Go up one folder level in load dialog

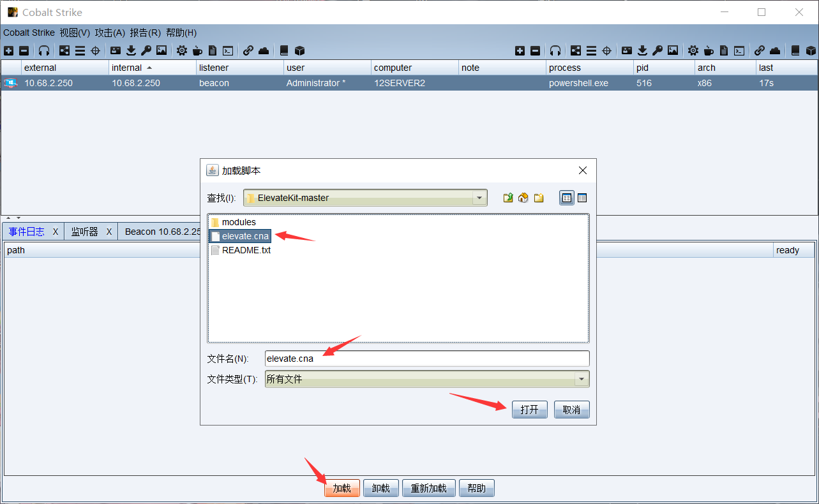(x=508, y=198)
